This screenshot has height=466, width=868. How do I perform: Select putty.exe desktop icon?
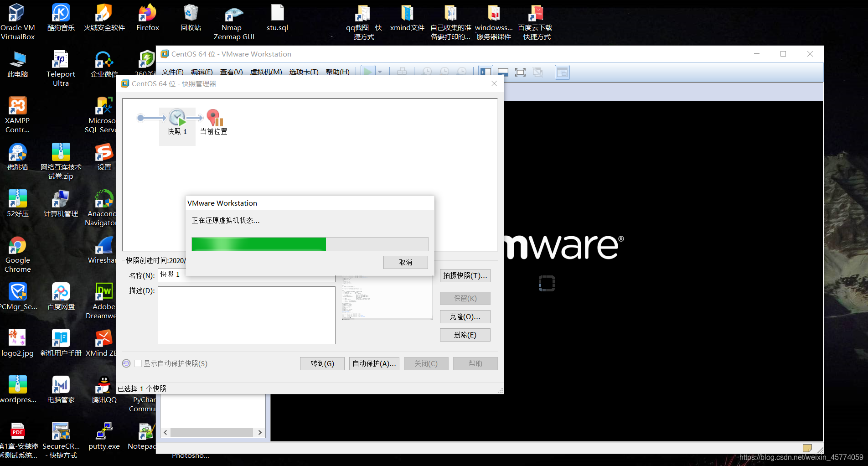(104, 436)
